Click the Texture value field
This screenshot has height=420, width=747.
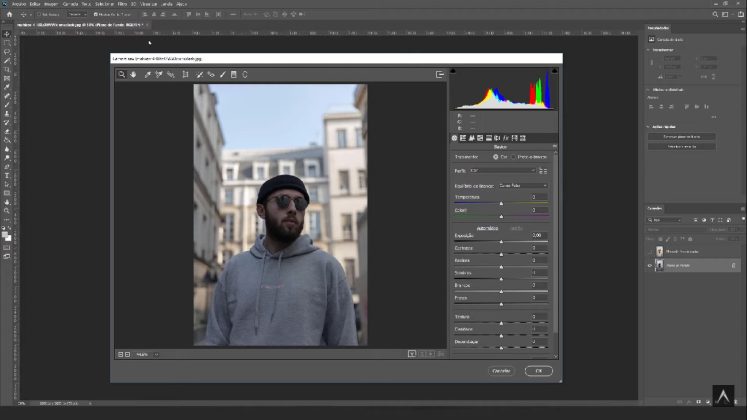[538, 317]
